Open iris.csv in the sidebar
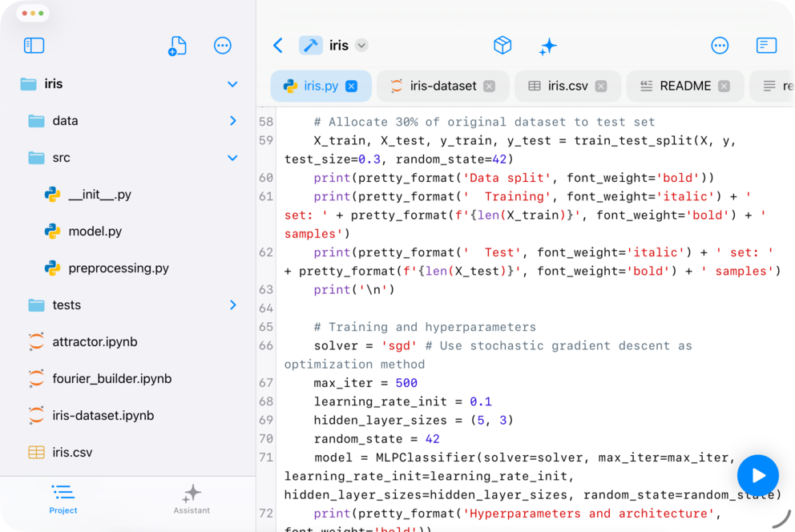 (127, 452)
